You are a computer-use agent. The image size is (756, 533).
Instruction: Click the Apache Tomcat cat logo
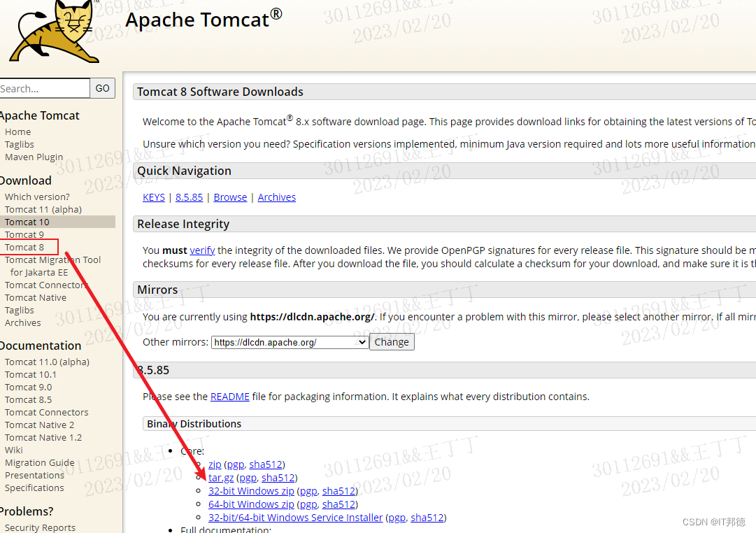(x=54, y=32)
